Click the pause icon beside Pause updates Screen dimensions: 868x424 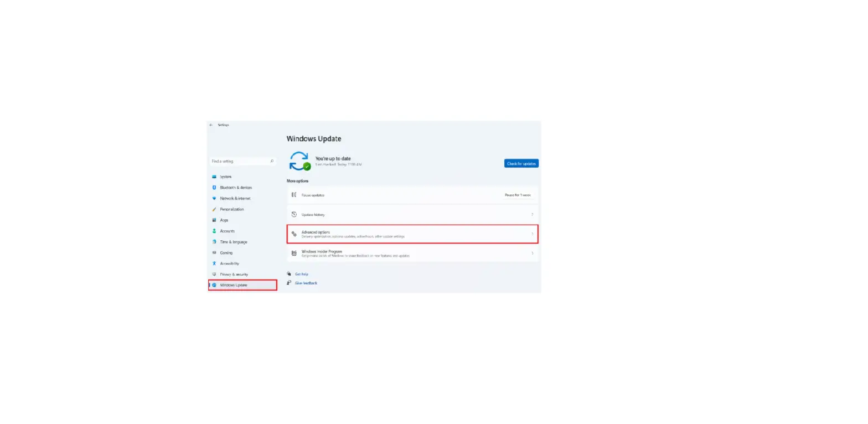click(294, 195)
